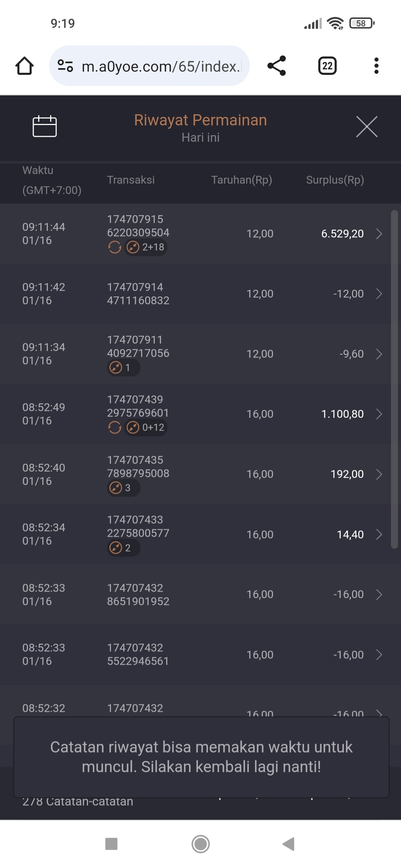
Task: Tap the respin icon on the 08:52:49 row
Action: pyautogui.click(x=115, y=427)
